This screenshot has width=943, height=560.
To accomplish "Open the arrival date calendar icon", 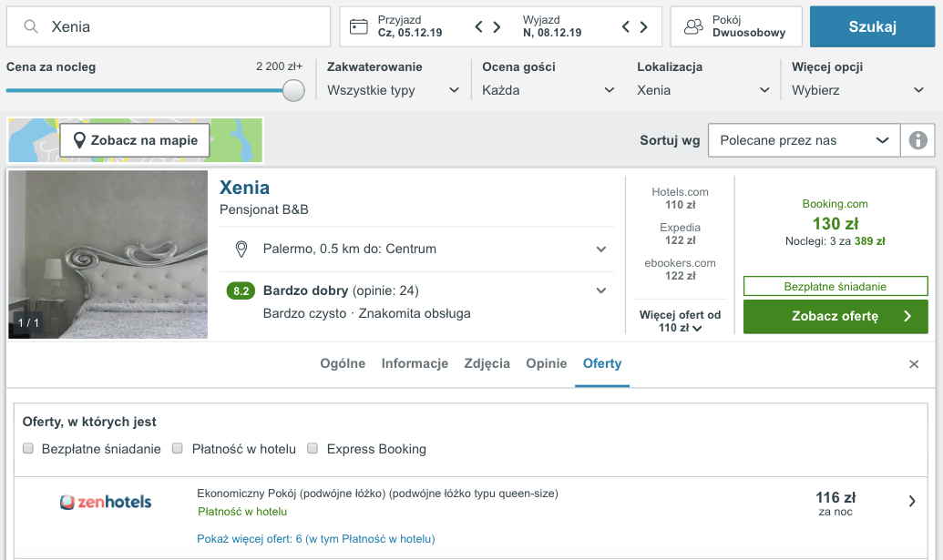I will (x=358, y=26).
